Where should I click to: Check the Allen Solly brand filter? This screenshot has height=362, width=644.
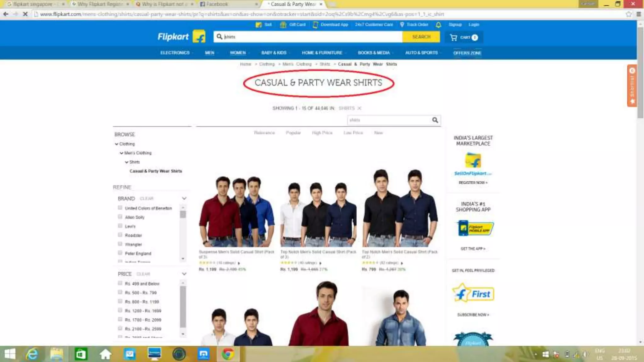(120, 217)
